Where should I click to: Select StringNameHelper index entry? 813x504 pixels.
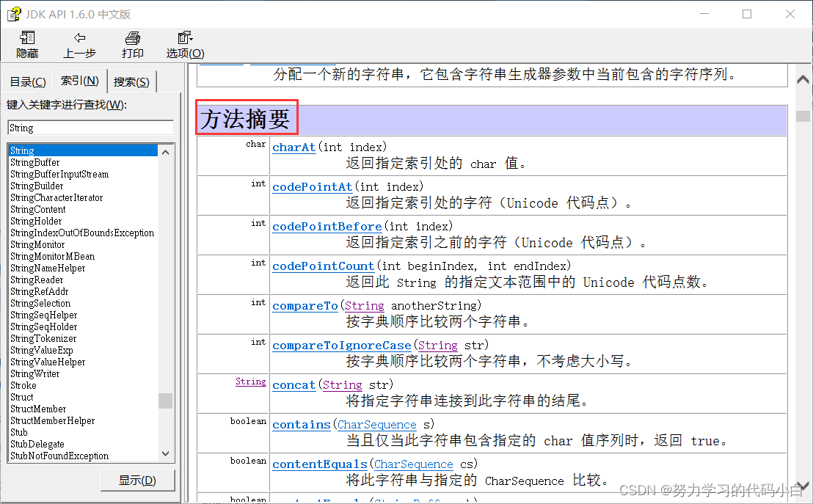[48, 268]
